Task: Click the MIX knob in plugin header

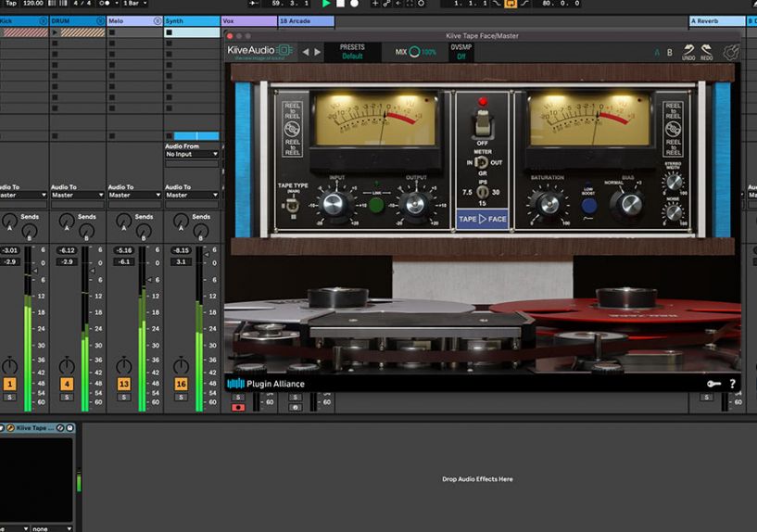Action: coord(414,52)
